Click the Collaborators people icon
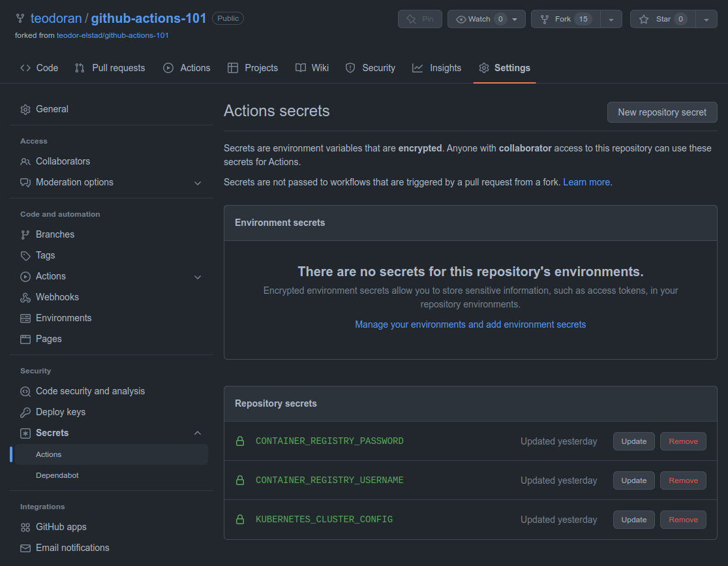The image size is (728, 566). point(25,162)
